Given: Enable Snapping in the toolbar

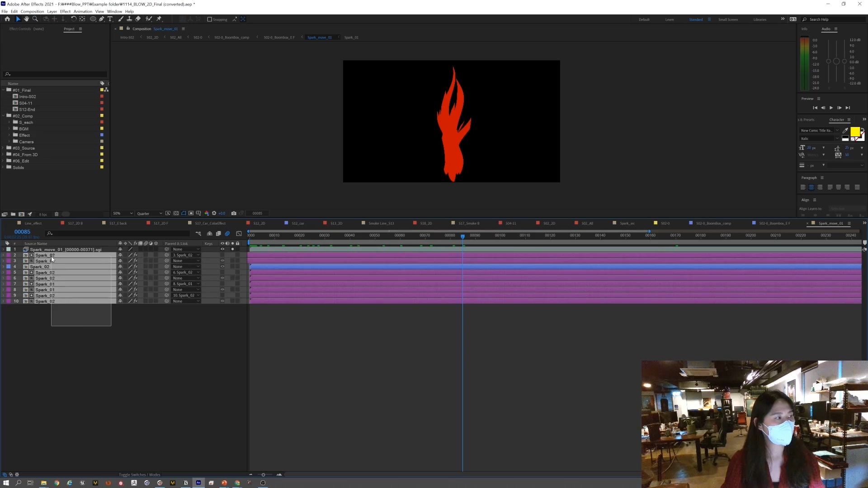Looking at the screenshot, I should tap(210, 19).
